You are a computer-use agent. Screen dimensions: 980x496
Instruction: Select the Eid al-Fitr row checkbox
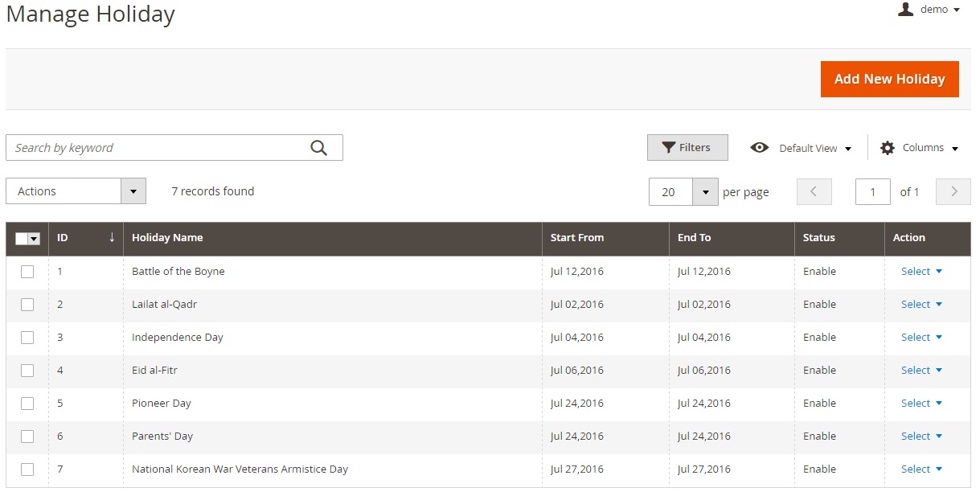point(27,371)
